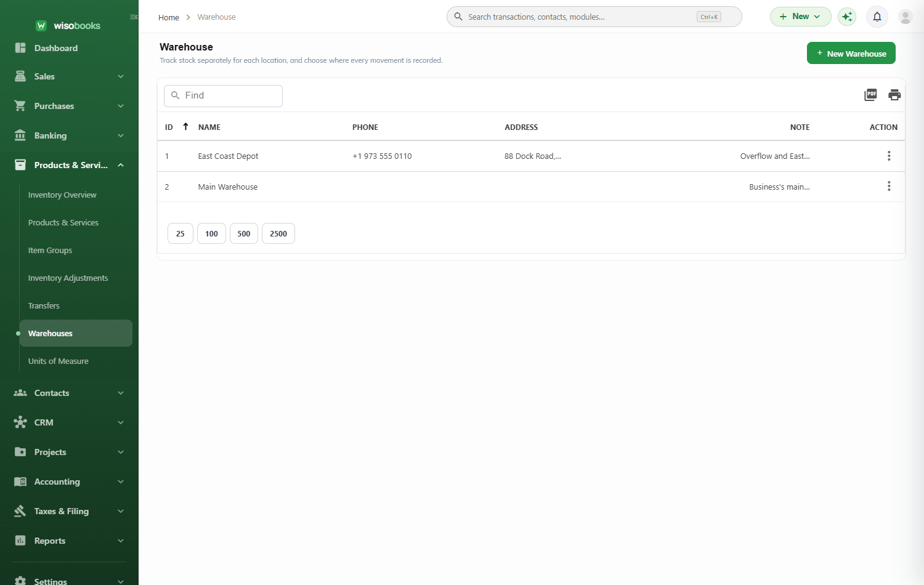Screen dimensions: 924x585
Task: Expand the Banking section
Action: (69, 135)
